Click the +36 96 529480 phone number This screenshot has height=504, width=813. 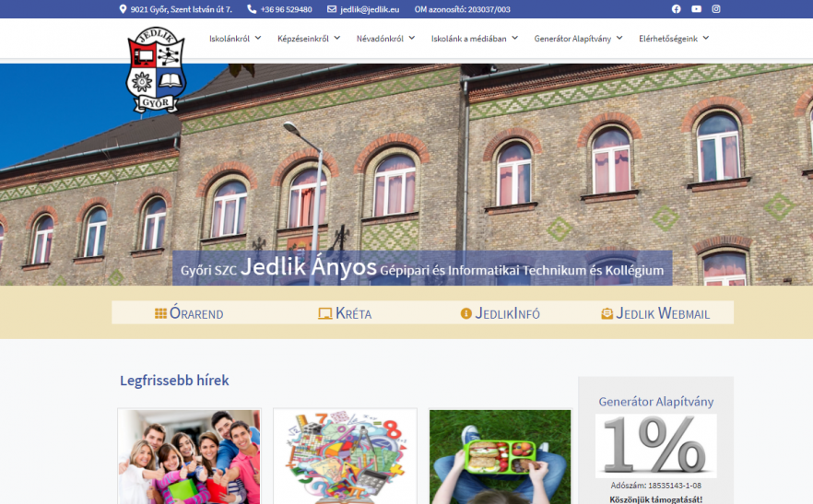point(286,9)
